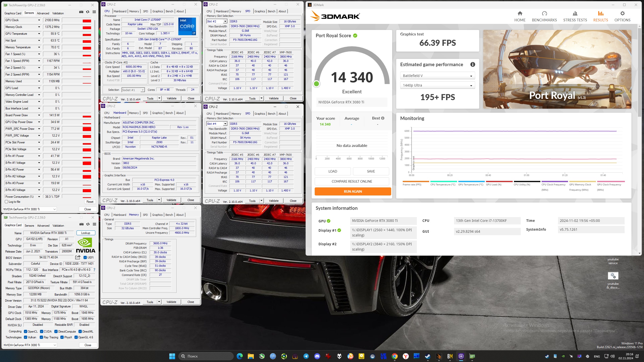Switch to Advanced tab in GPU-Z Sensors window

click(43, 13)
